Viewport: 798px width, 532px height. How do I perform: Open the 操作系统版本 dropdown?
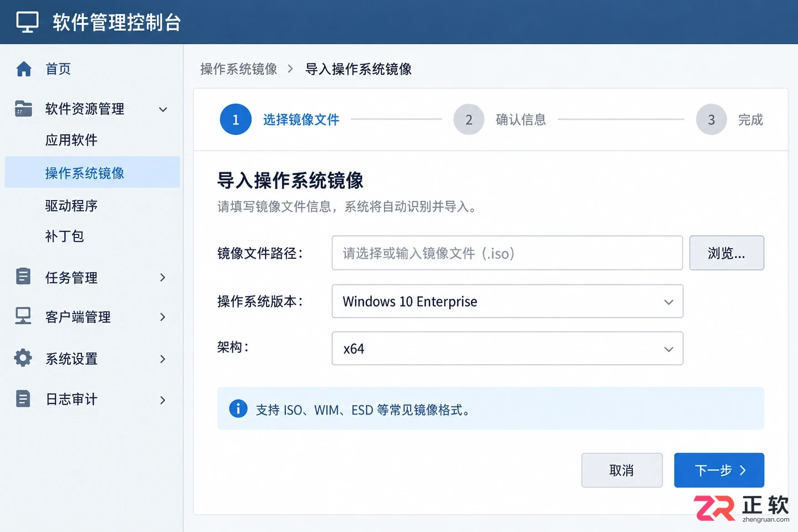[x=507, y=301]
